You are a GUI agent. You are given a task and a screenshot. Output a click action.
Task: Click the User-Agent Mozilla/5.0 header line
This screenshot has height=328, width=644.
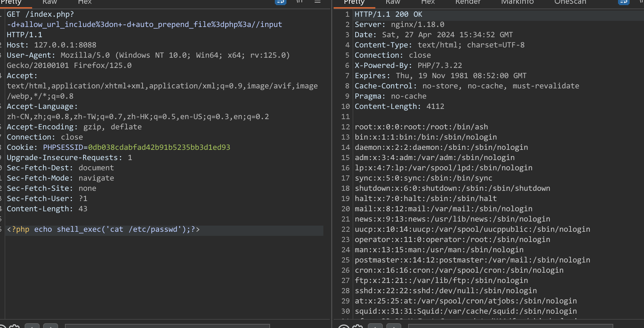148,55
